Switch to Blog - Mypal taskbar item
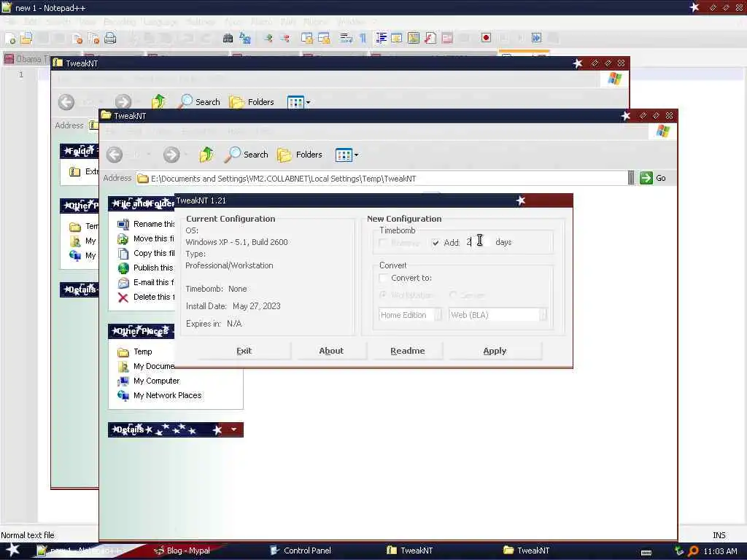This screenshot has height=560, width=747. 182,551
